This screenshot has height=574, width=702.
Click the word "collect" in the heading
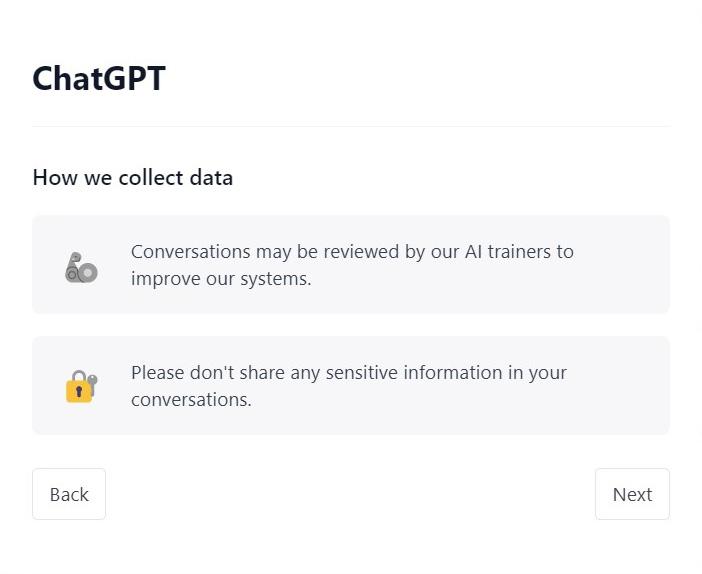point(151,178)
